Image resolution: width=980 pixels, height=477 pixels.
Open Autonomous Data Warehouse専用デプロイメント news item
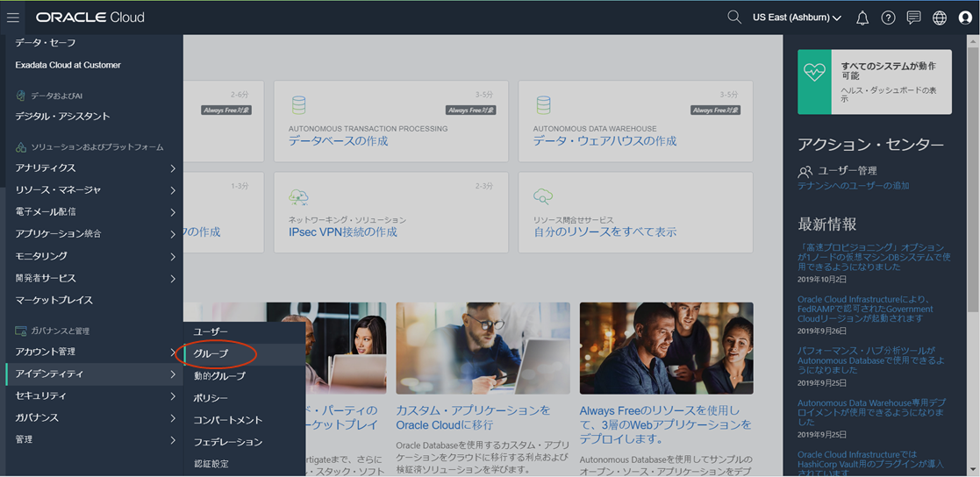[870, 412]
